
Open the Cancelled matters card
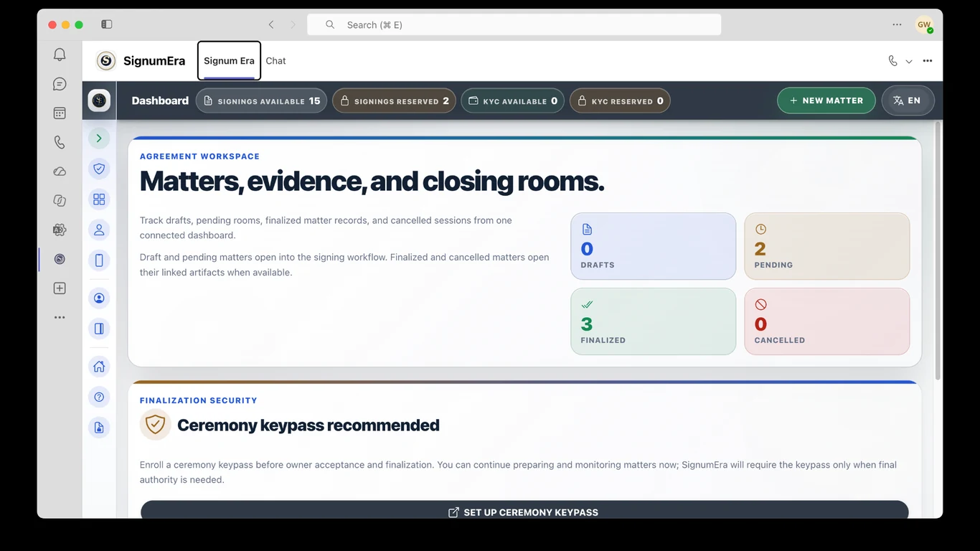click(x=827, y=321)
